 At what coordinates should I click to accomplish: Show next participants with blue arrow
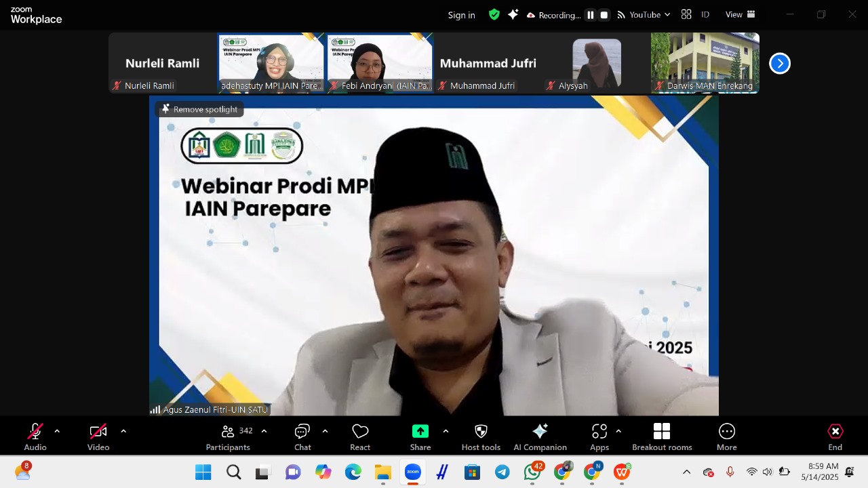point(780,64)
